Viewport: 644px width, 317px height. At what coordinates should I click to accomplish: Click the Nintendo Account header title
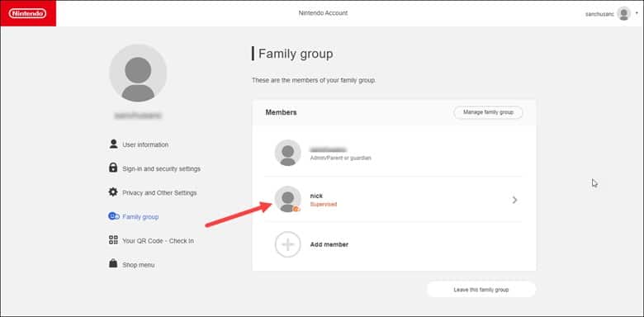323,13
